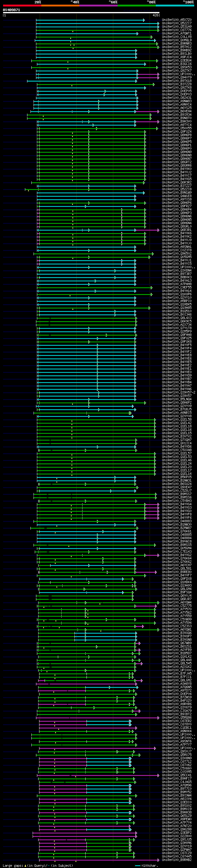The height and width of the screenshot is (868, 197).
Task: Select hit UniRef100_O82431
Action: 177,98
